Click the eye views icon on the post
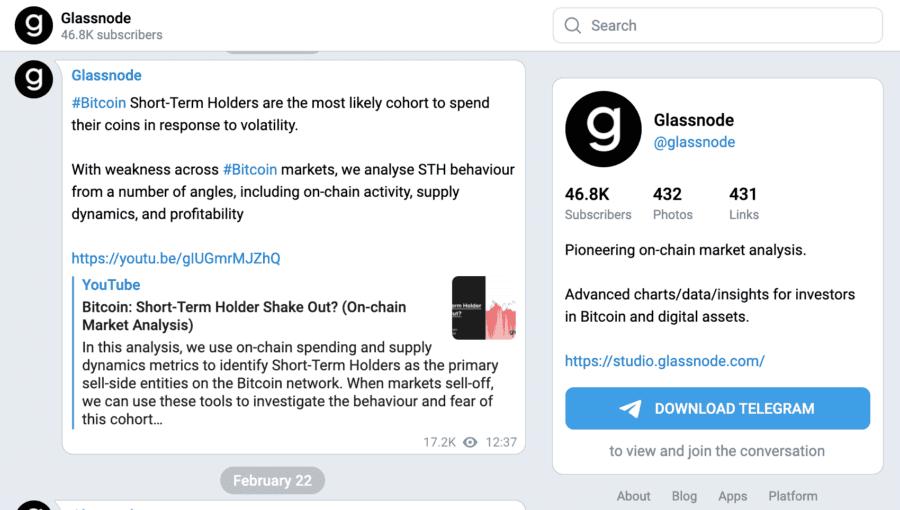Image resolution: width=900 pixels, height=510 pixels. [x=470, y=442]
